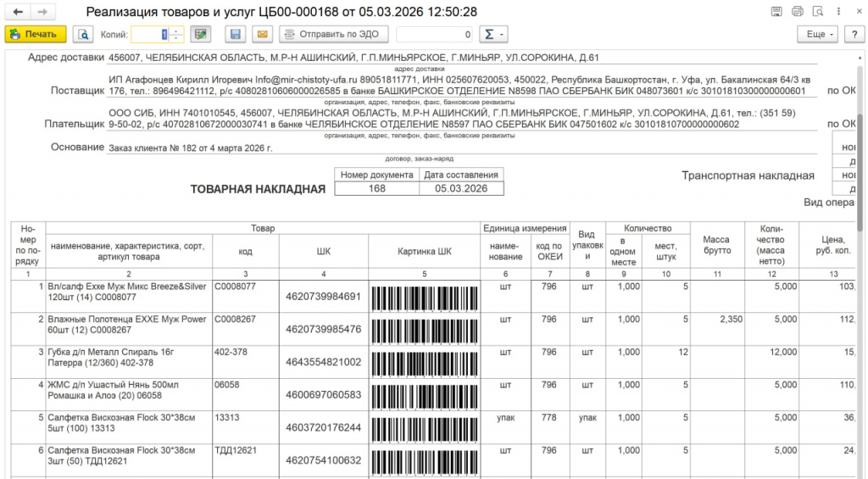Select barcode number 4603720176244
Image resolution: width=868 pixels, height=479 pixels.
tap(323, 427)
